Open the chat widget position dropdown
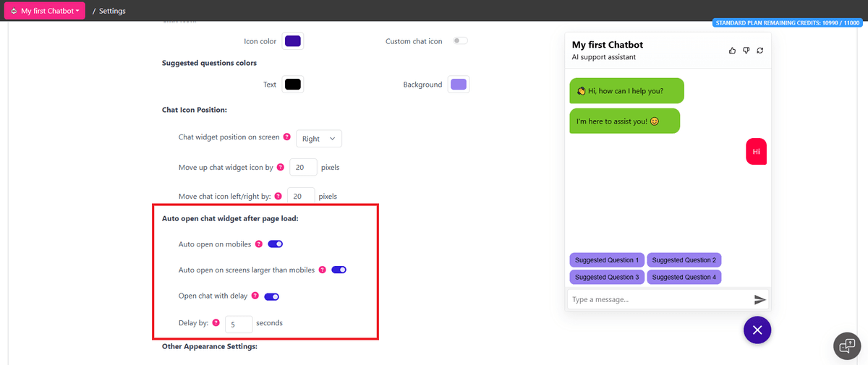The image size is (868, 365). pyautogui.click(x=319, y=139)
